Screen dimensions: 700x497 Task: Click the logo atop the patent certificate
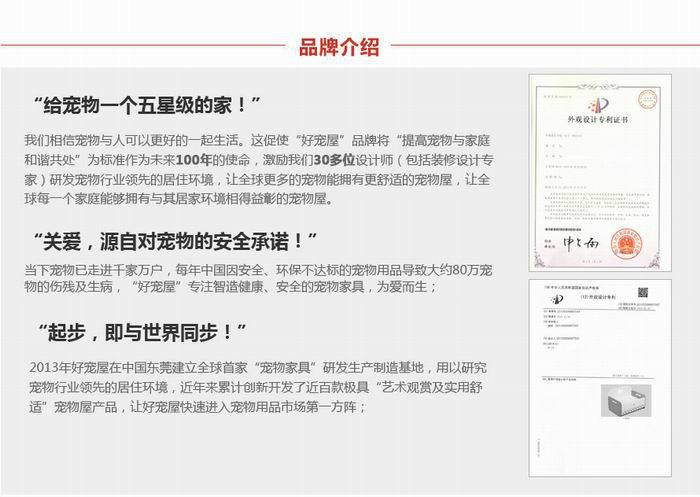pyautogui.click(x=598, y=106)
